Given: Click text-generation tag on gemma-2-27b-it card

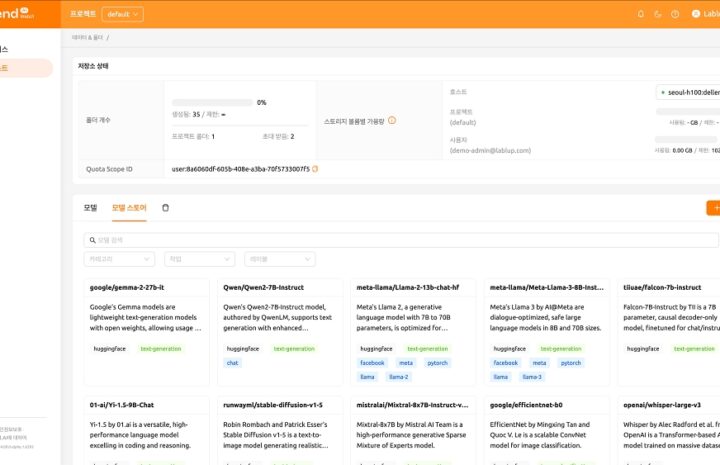Looking at the screenshot, I should pyautogui.click(x=161, y=349).
